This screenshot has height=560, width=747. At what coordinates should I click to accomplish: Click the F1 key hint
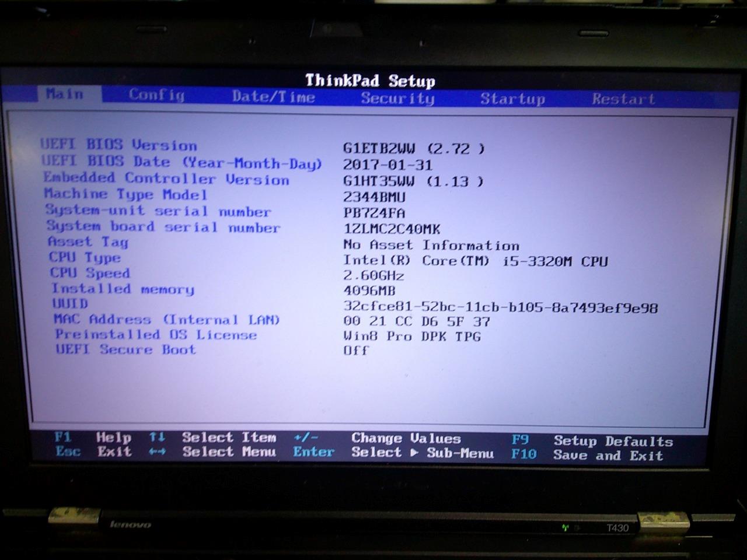click(62, 436)
